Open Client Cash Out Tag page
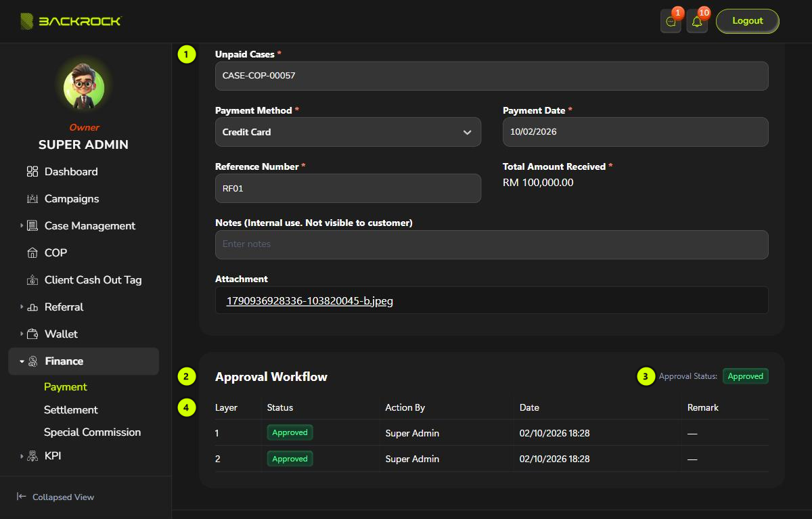This screenshot has width=812, height=519. pos(93,280)
